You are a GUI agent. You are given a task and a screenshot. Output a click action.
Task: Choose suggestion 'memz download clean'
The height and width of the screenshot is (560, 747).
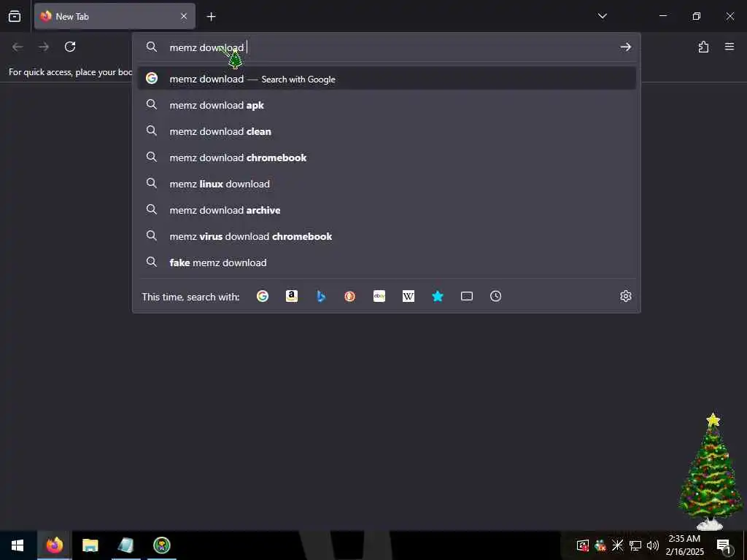point(387,131)
